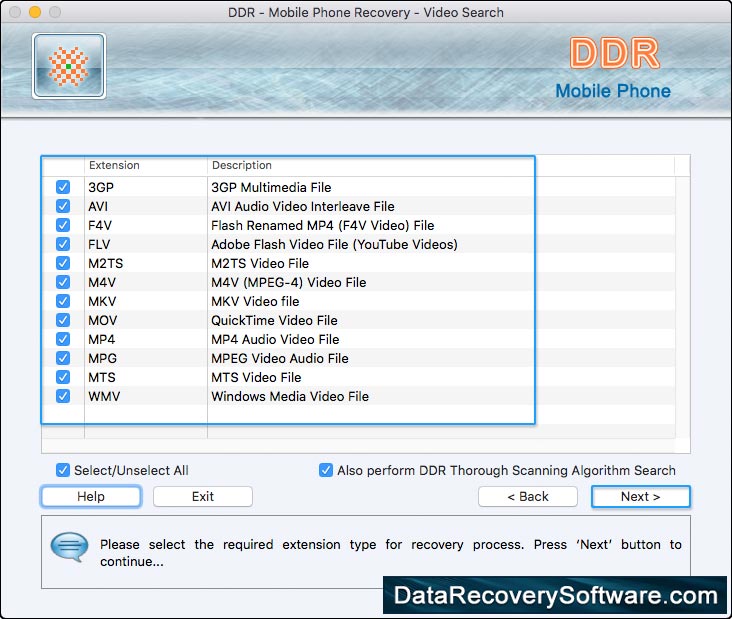Uncheck the AVI extension checkbox

[63, 206]
